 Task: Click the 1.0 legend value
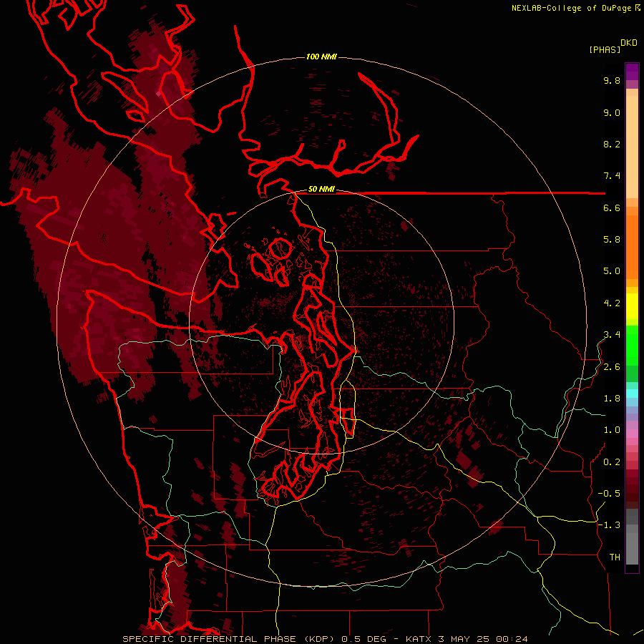point(612,431)
